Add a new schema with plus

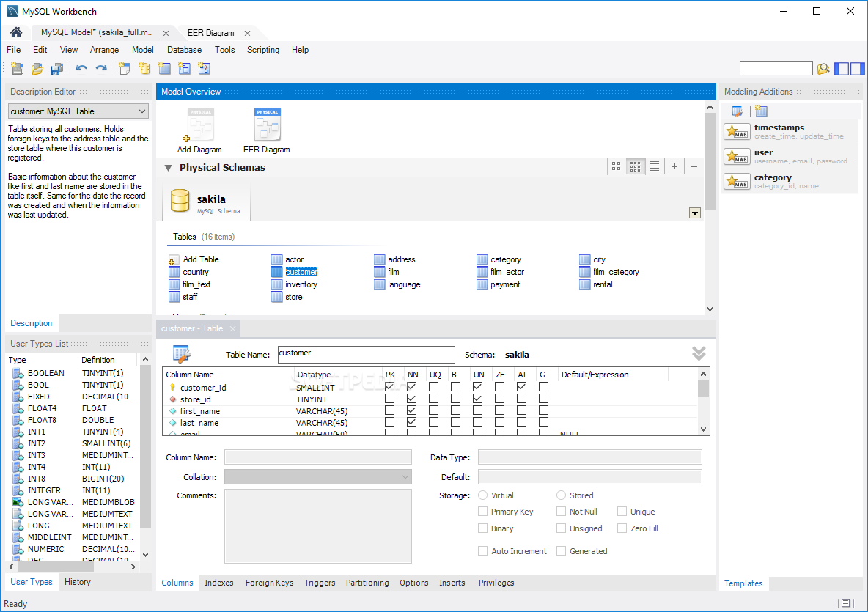(674, 166)
